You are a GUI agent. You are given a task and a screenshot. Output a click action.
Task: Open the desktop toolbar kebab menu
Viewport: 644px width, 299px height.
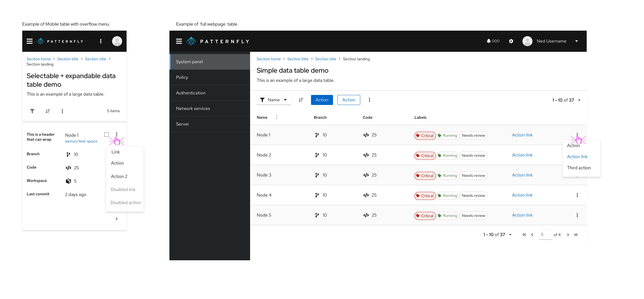(369, 100)
